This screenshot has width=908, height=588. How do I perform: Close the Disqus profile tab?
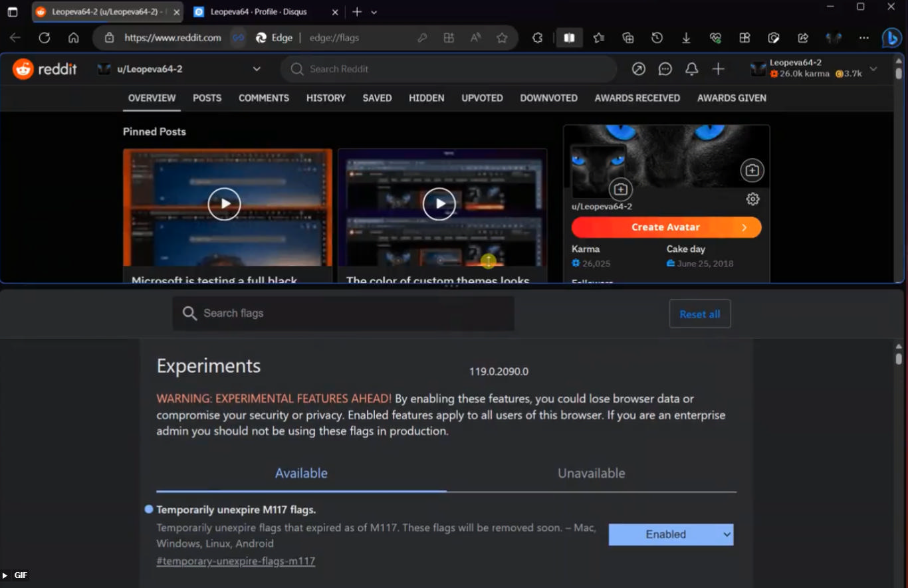pos(334,12)
